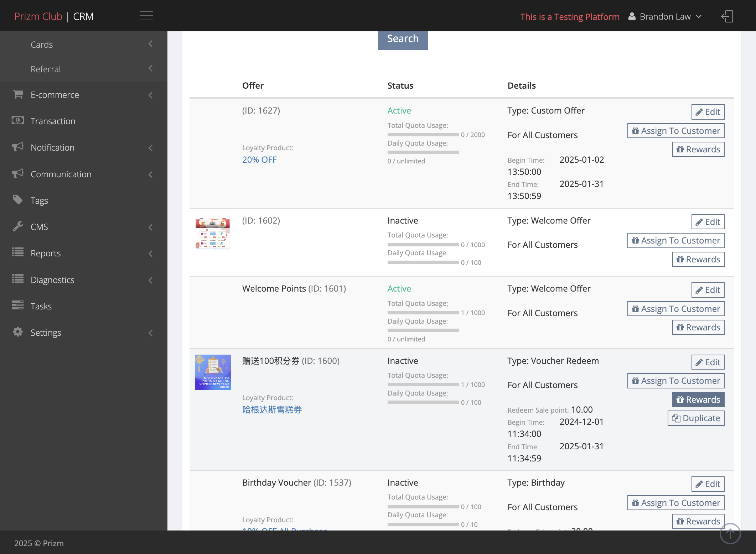The image size is (756, 554).
Task: Click the thumbnail image for offer ID 1602
Action: click(x=213, y=232)
